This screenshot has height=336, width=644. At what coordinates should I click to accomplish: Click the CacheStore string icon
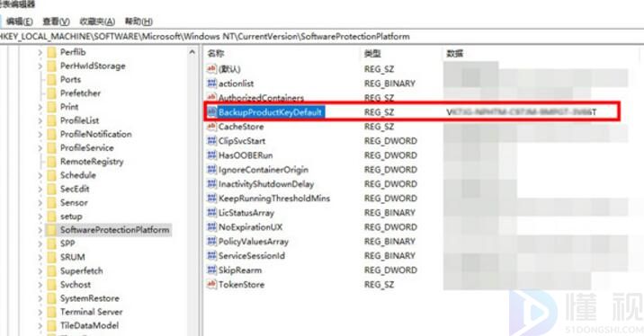(x=211, y=127)
